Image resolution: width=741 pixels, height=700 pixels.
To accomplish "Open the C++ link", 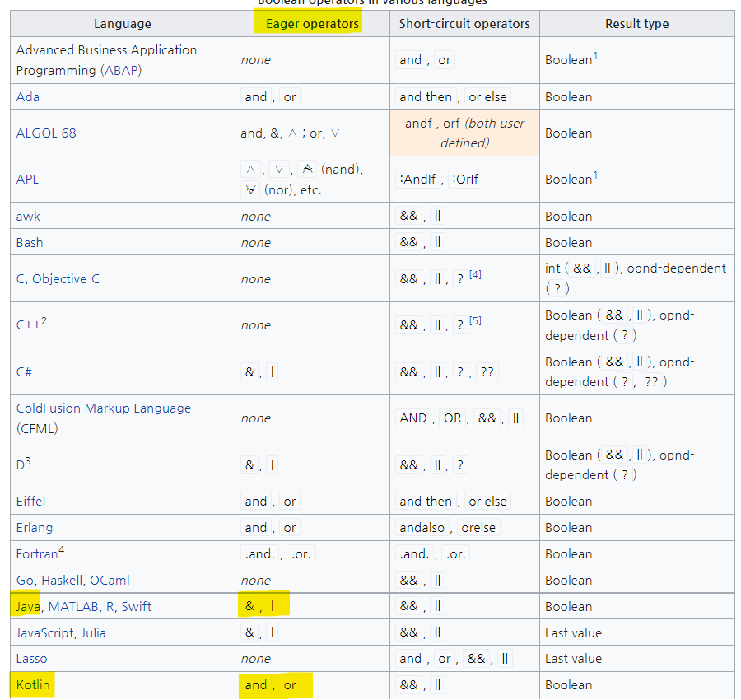I will click(28, 325).
